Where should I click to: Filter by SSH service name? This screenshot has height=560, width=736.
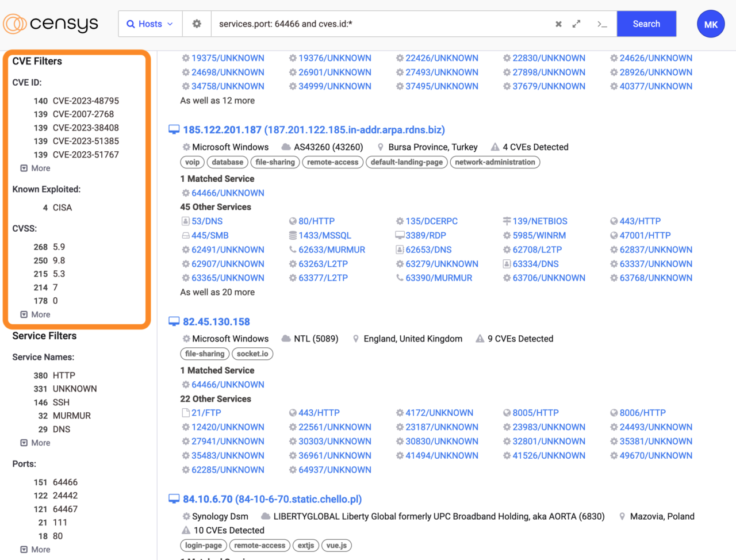pyautogui.click(x=61, y=402)
